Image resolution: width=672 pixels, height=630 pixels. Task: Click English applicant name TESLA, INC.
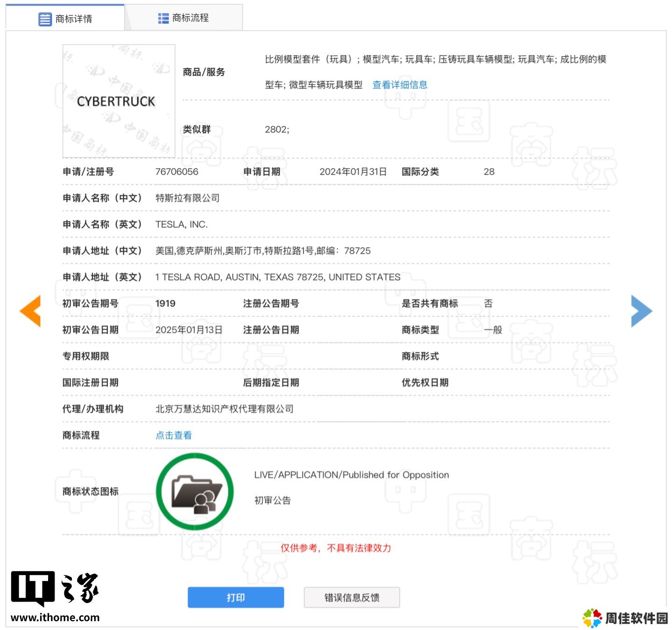coord(182,224)
